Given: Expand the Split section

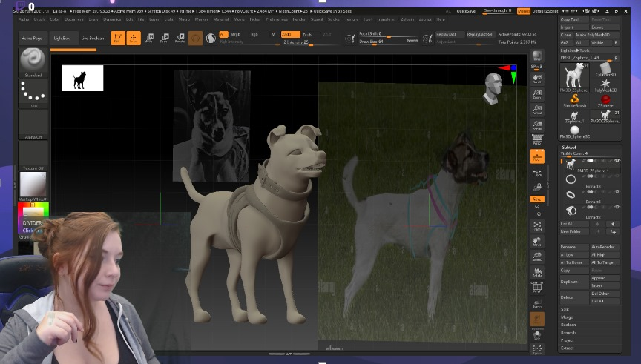Looking at the screenshot, I should [565, 309].
